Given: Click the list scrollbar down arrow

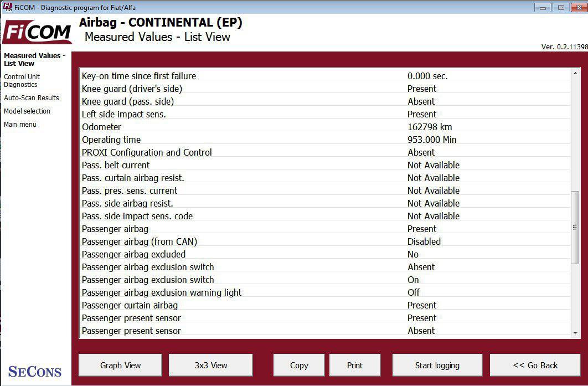Looking at the screenshot, I should 575,333.
